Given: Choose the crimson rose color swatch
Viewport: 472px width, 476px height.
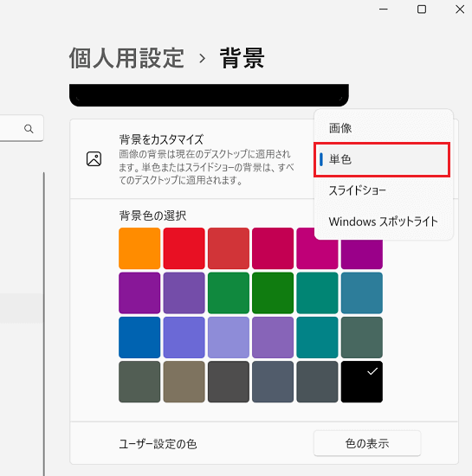Looking at the screenshot, I should 273,248.
